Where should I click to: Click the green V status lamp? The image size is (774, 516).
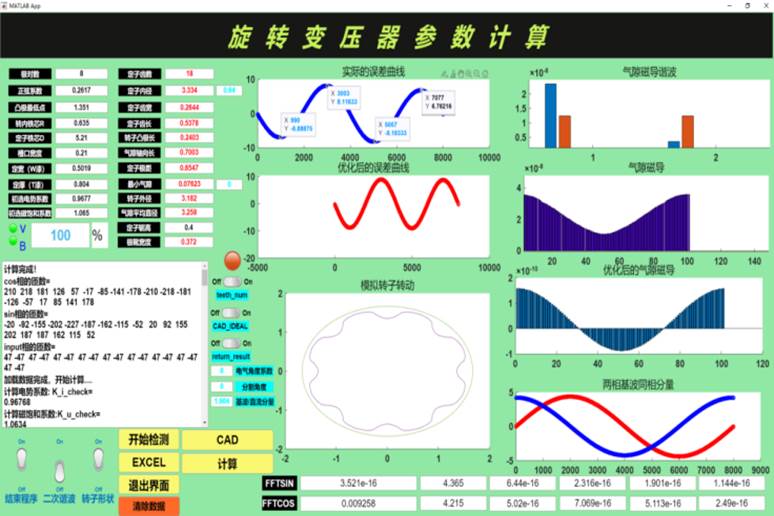13,229
